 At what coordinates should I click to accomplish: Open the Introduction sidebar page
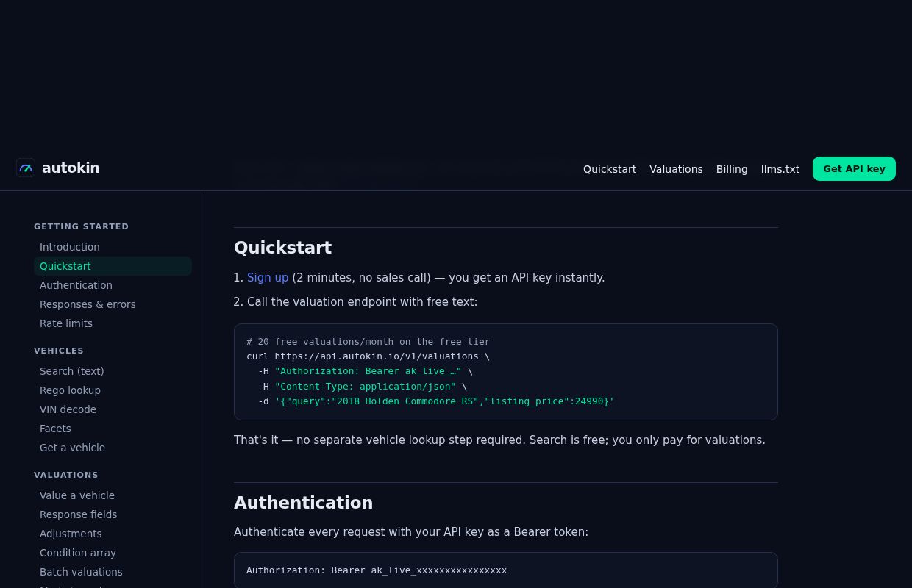tap(113, 247)
